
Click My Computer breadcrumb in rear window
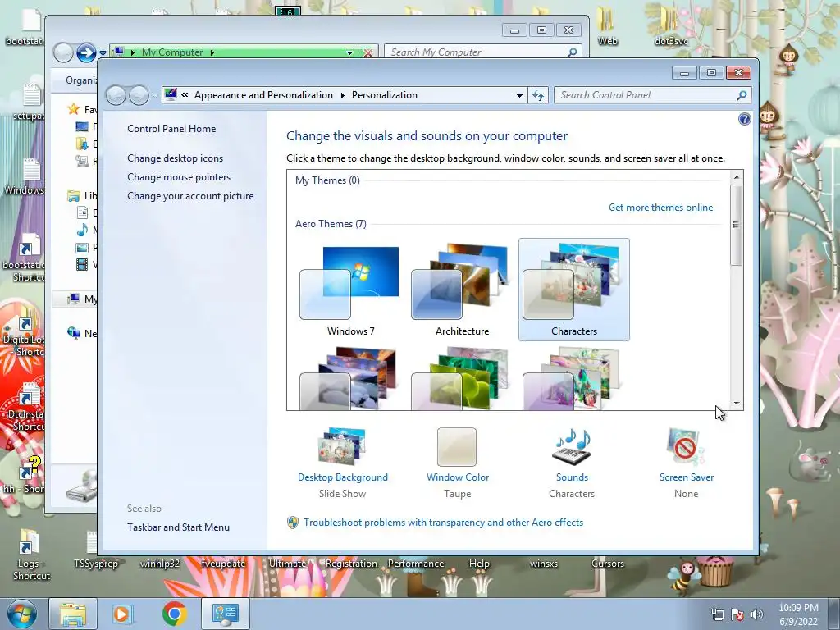click(172, 52)
